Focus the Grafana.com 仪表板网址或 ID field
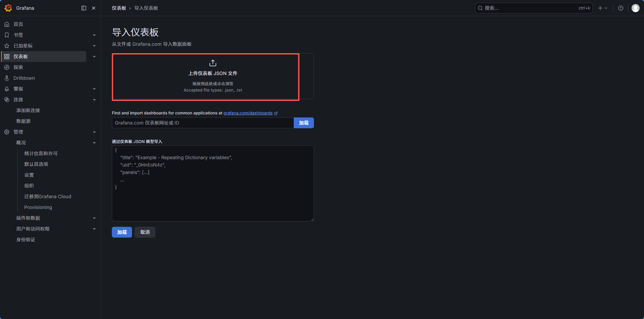 pos(203,123)
